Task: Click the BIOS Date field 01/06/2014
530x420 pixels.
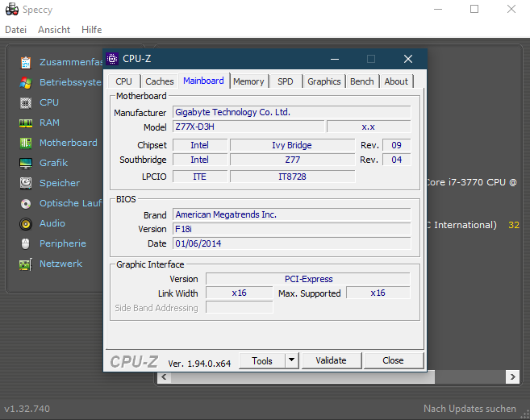Action: (292, 243)
